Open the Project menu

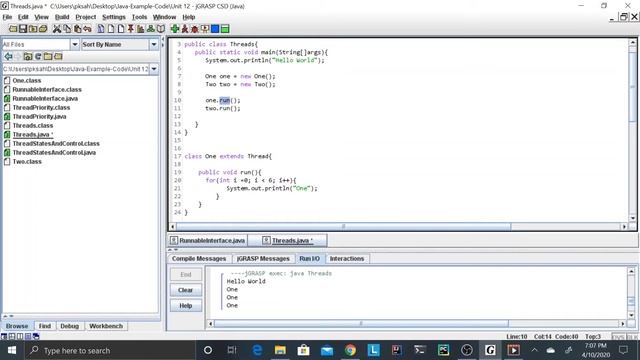tap(86, 17)
